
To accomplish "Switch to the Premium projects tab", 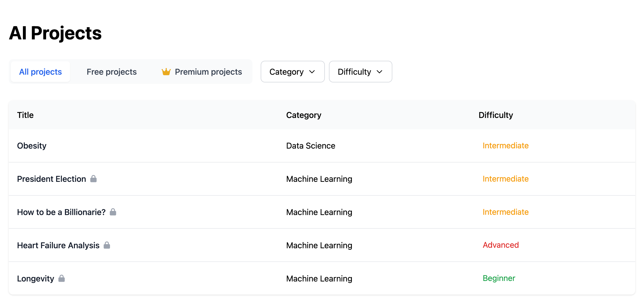I will click(x=202, y=72).
